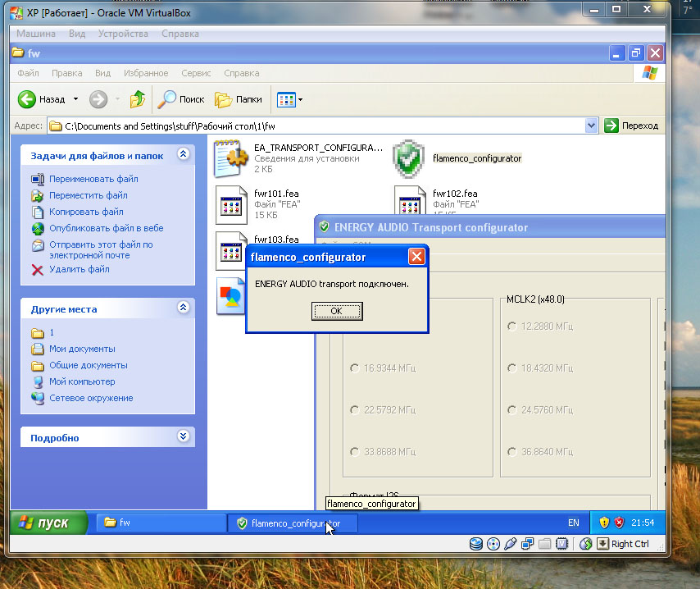Click VirtualBox mouse integration status icon
This screenshot has width=700, height=589.
586,544
